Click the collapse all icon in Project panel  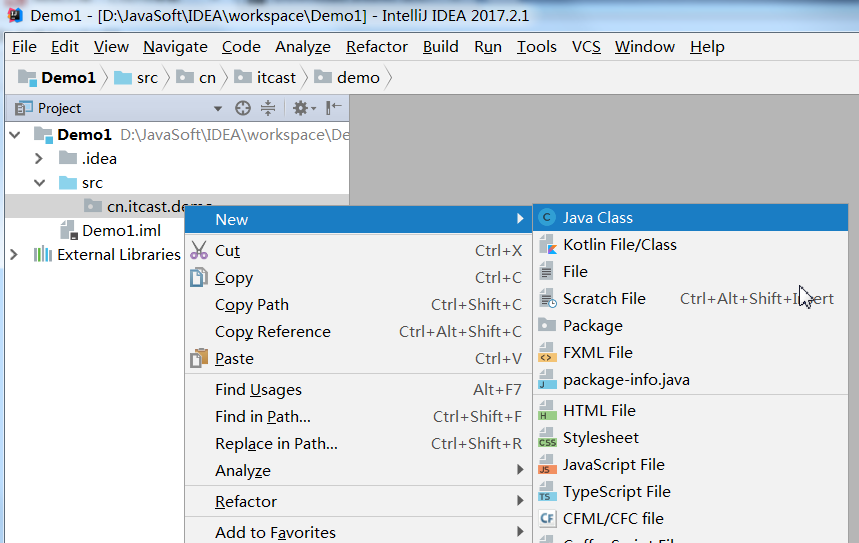[x=268, y=108]
